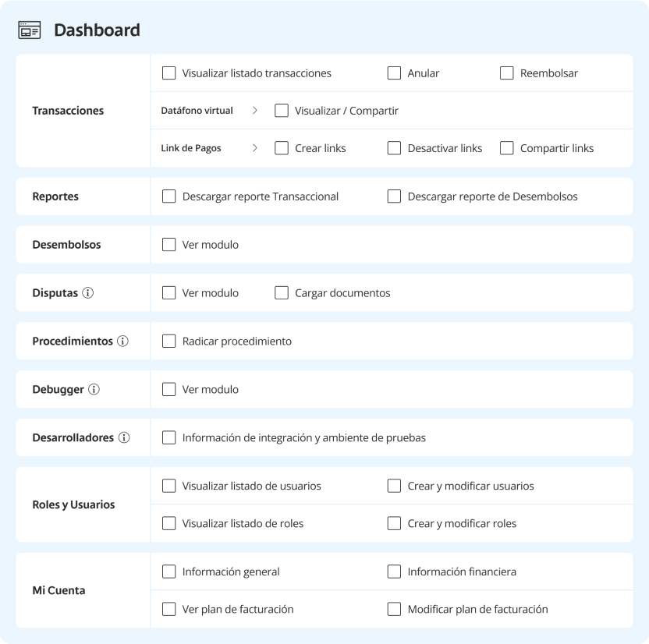Check the Anular permission box
This screenshot has height=644, width=649.
click(x=394, y=73)
